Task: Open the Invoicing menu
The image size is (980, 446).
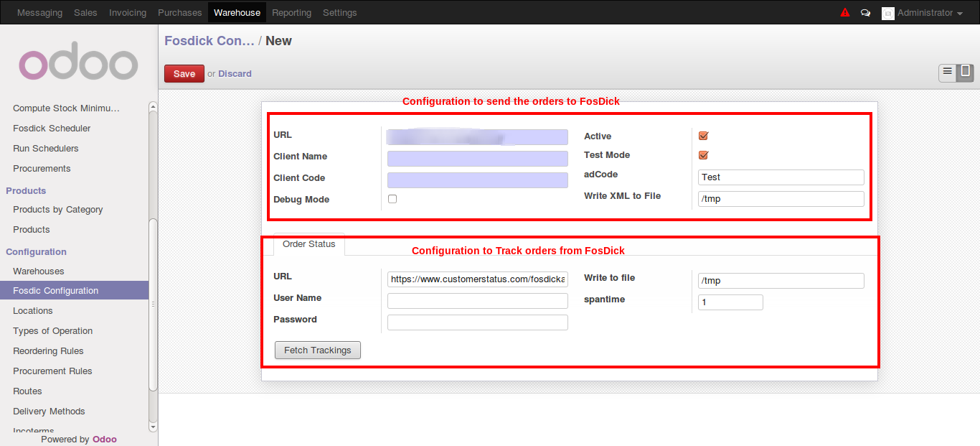Action: 128,13
